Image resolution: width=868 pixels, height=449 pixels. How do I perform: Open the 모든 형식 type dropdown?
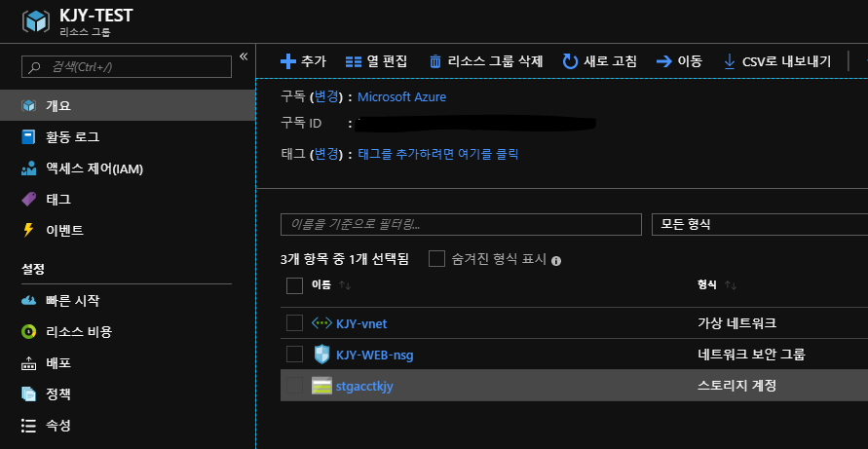[x=760, y=224]
